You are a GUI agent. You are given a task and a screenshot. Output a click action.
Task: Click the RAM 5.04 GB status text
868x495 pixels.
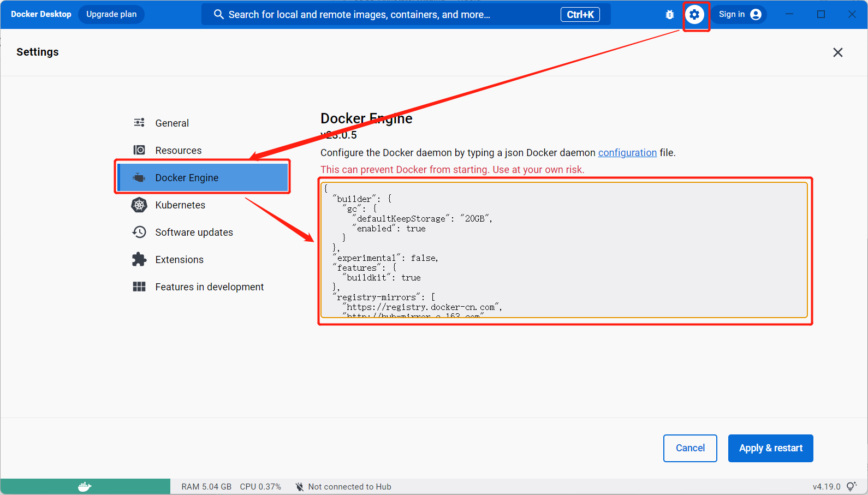206,487
